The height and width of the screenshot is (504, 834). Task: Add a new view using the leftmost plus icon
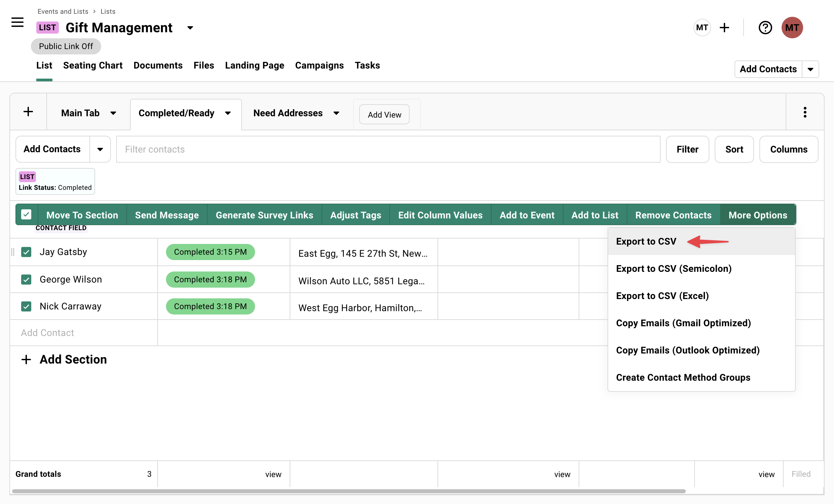pyautogui.click(x=29, y=112)
